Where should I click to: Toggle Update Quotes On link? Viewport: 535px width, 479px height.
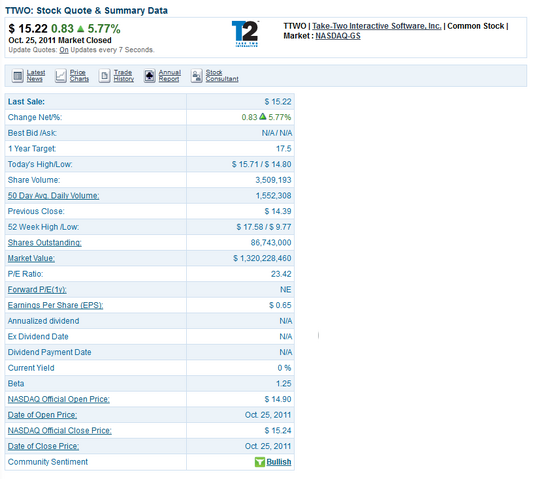[64, 50]
